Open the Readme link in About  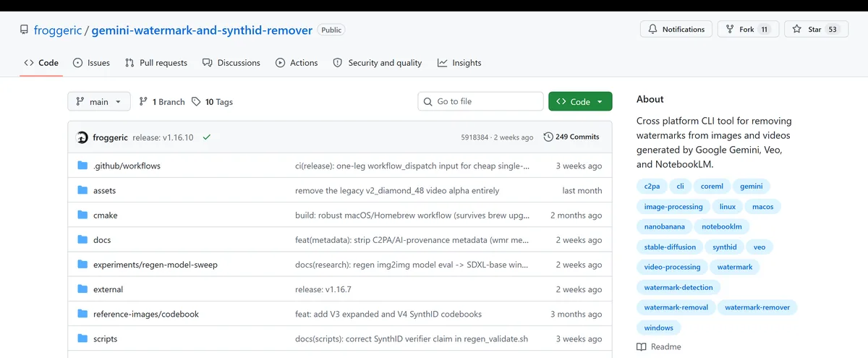click(x=659, y=347)
